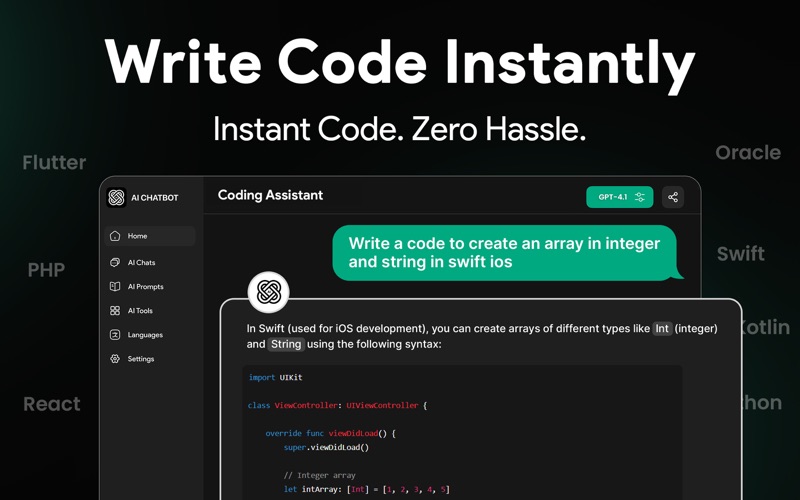Click the Int inline code tag

[x=662, y=329]
